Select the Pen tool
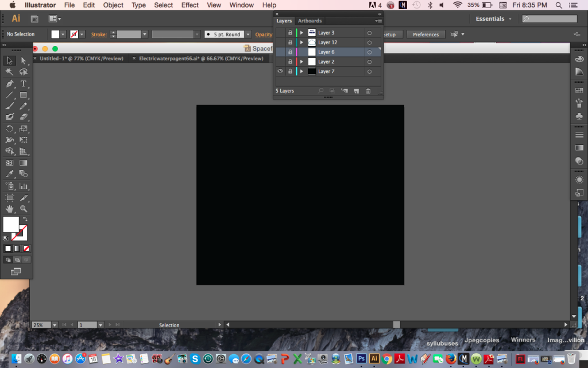 pos(10,84)
